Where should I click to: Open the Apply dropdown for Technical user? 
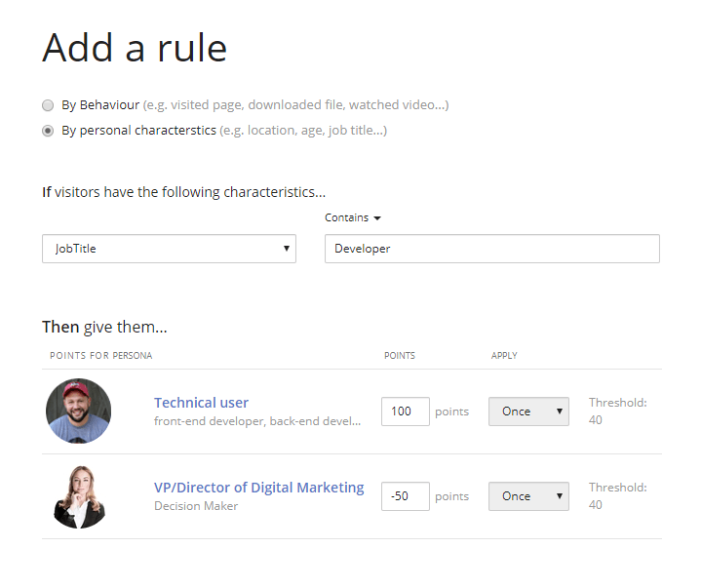pos(527,412)
